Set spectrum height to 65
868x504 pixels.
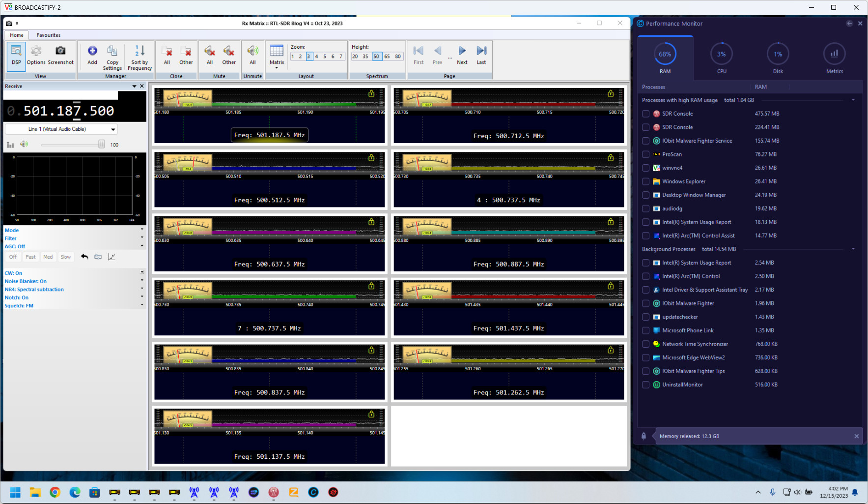point(387,57)
